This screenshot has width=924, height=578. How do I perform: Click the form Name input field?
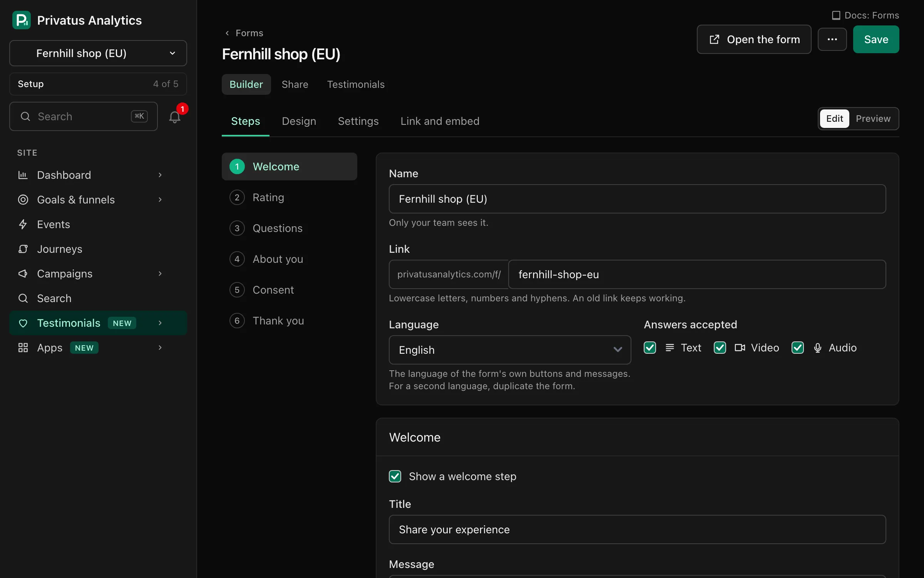click(637, 199)
